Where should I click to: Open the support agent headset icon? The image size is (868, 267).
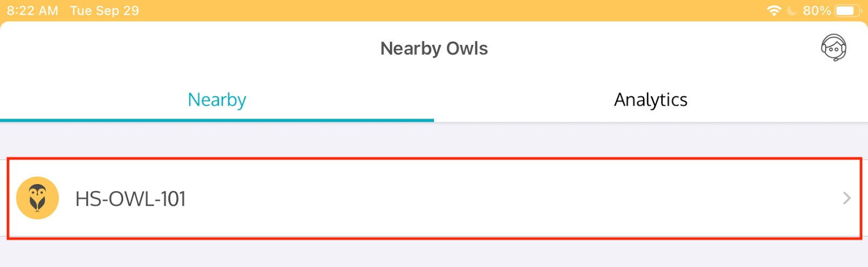(833, 48)
